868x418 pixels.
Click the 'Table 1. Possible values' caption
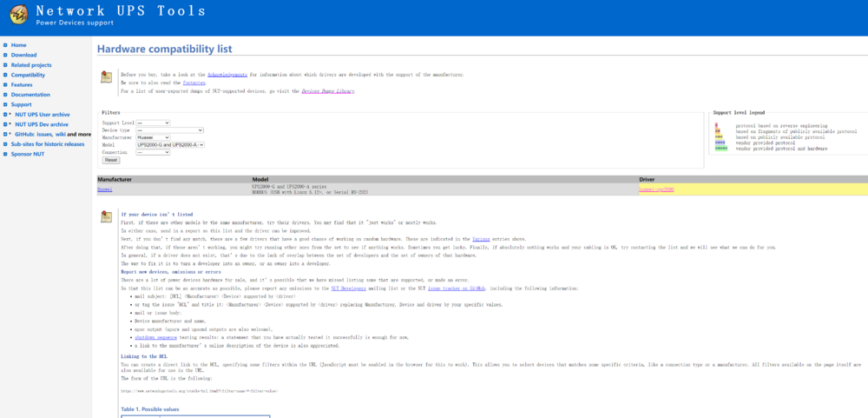point(150,409)
